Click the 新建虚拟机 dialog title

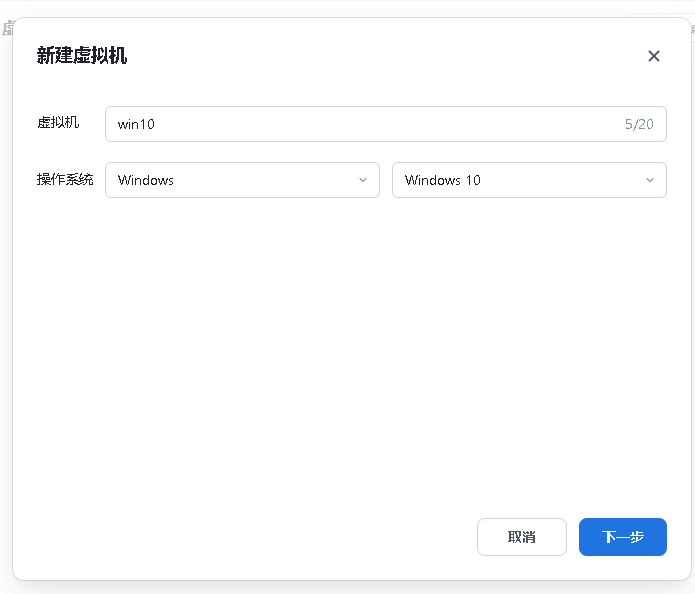82,56
